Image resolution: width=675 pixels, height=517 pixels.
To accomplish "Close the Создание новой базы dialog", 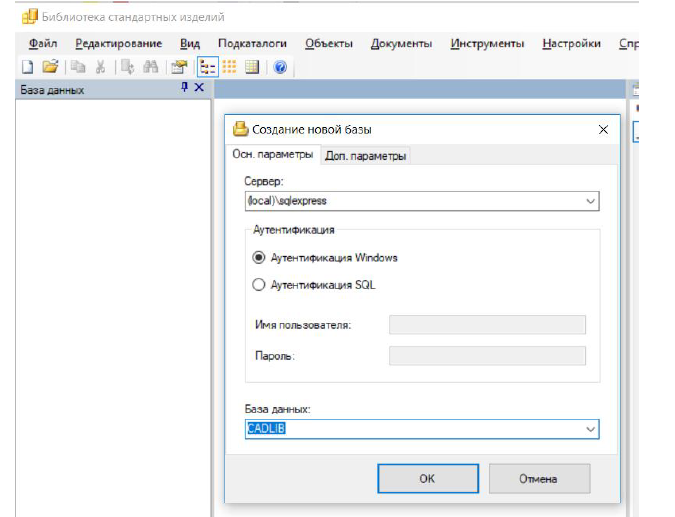I will (604, 130).
